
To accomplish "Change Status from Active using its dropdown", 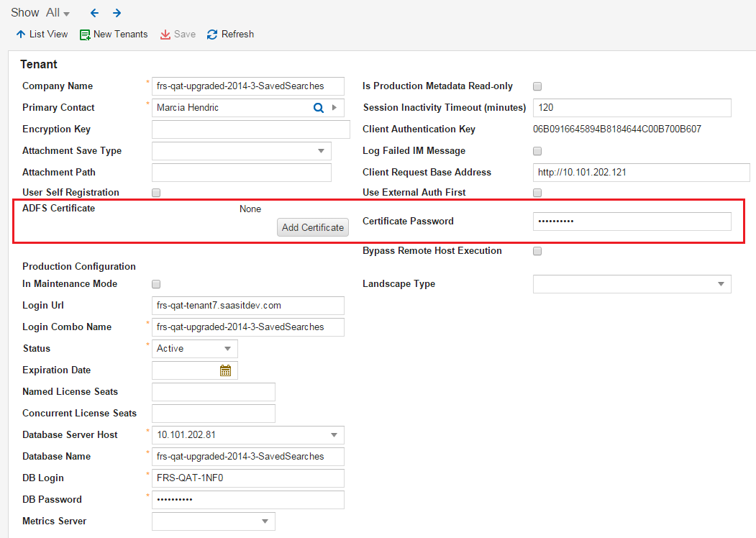I will click(x=229, y=348).
